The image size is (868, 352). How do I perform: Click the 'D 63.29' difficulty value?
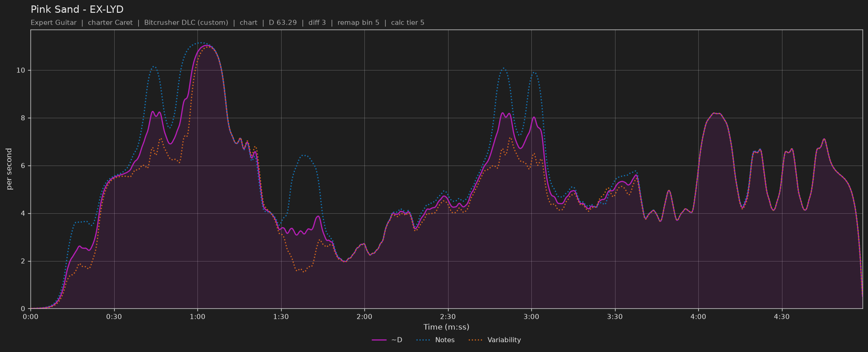click(x=283, y=23)
